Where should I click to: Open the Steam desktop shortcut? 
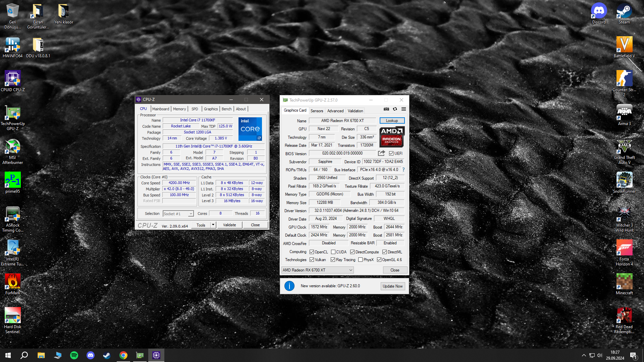pos(624,14)
